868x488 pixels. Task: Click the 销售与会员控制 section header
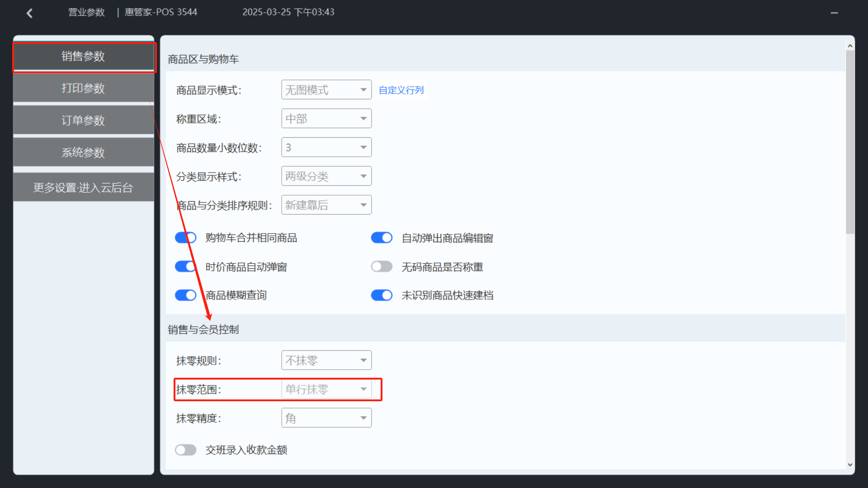(x=203, y=330)
